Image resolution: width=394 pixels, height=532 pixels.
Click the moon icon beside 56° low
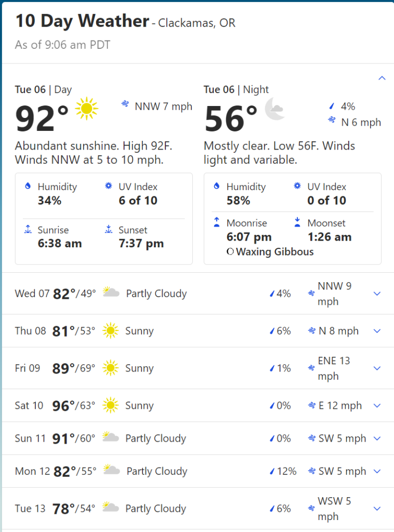click(x=274, y=110)
